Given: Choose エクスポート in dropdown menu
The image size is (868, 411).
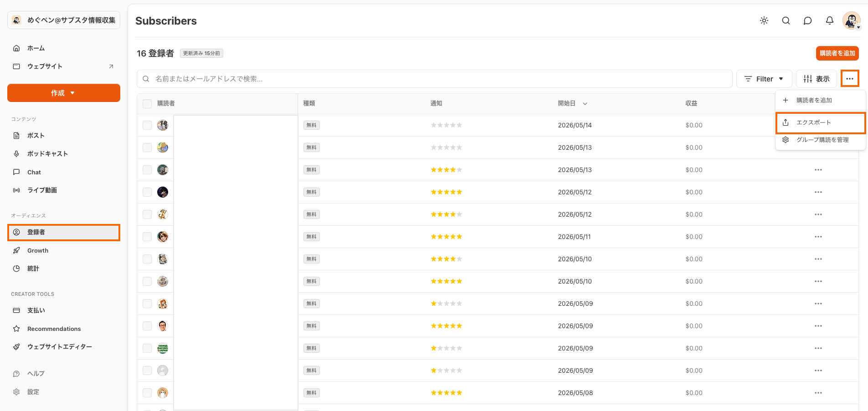Looking at the screenshot, I should tap(821, 122).
